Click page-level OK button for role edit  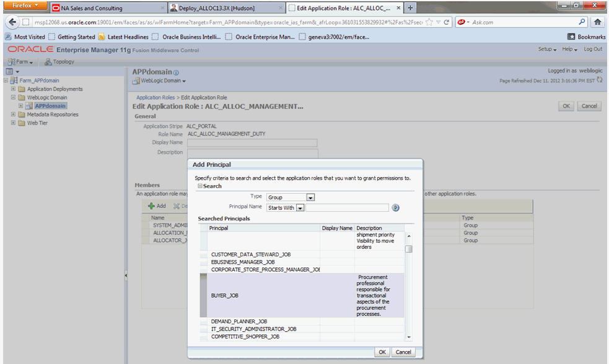[566, 106]
